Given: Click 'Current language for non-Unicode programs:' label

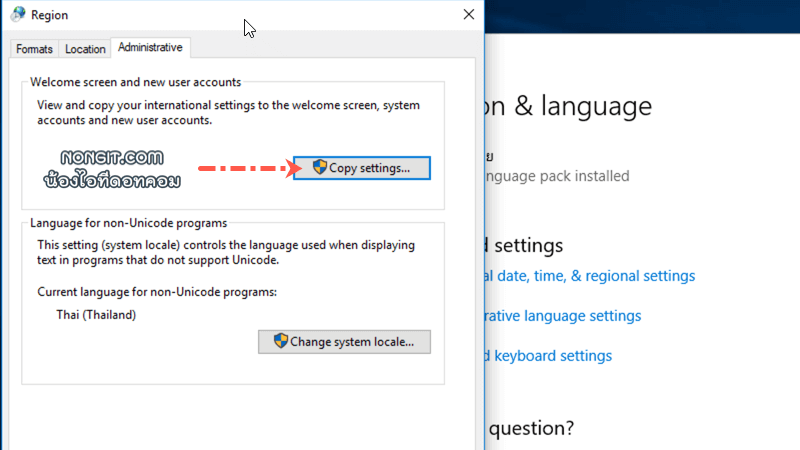Looking at the screenshot, I should point(157,292).
